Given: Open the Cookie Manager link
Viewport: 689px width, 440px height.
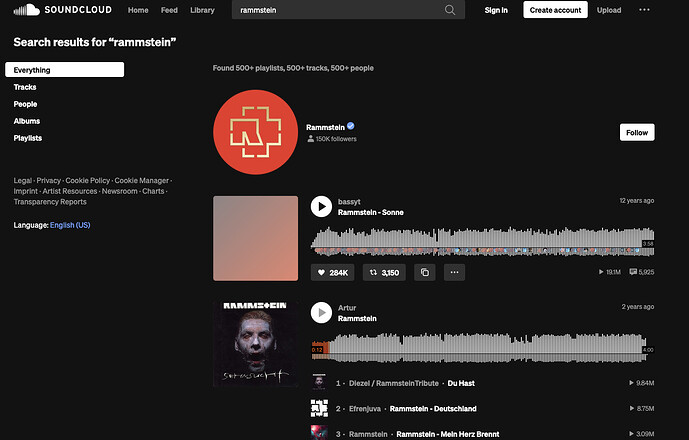Looking at the screenshot, I should 141,181.
